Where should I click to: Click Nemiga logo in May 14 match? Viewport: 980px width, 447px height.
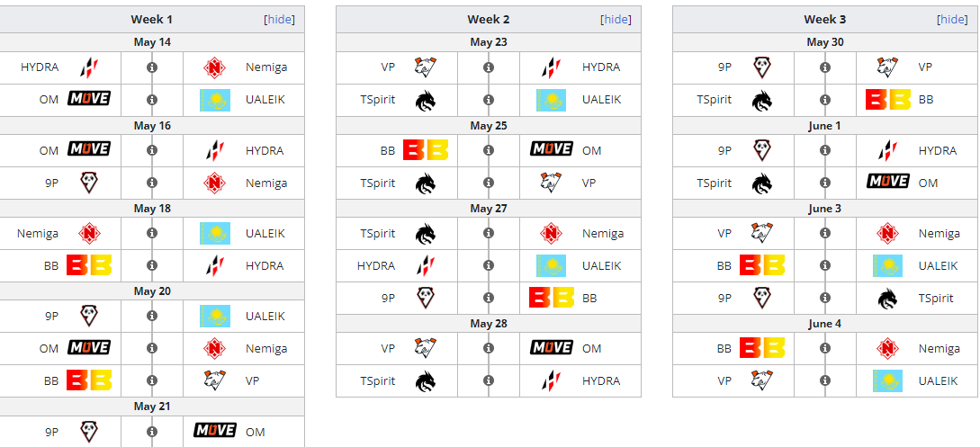click(214, 67)
